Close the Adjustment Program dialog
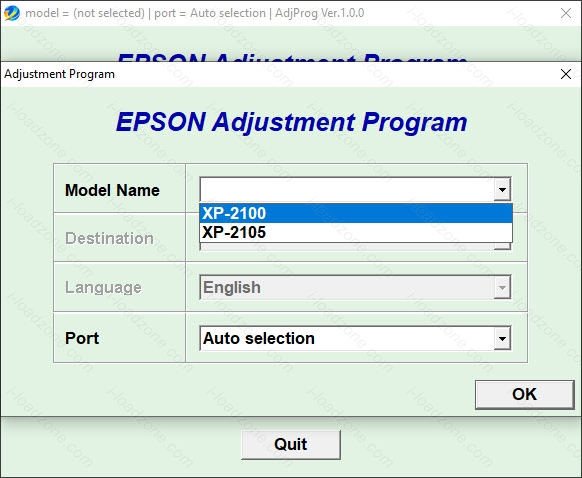Screen dimensions: 582x478 [566, 74]
